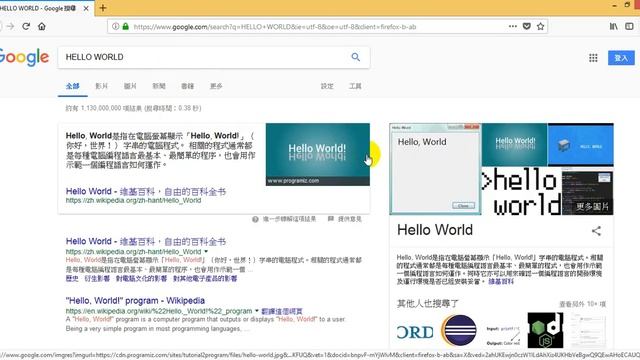Screen dimensions: 640x360
Task: Open the Hello, World dialog window image
Action: pyautogui.click(x=435, y=169)
